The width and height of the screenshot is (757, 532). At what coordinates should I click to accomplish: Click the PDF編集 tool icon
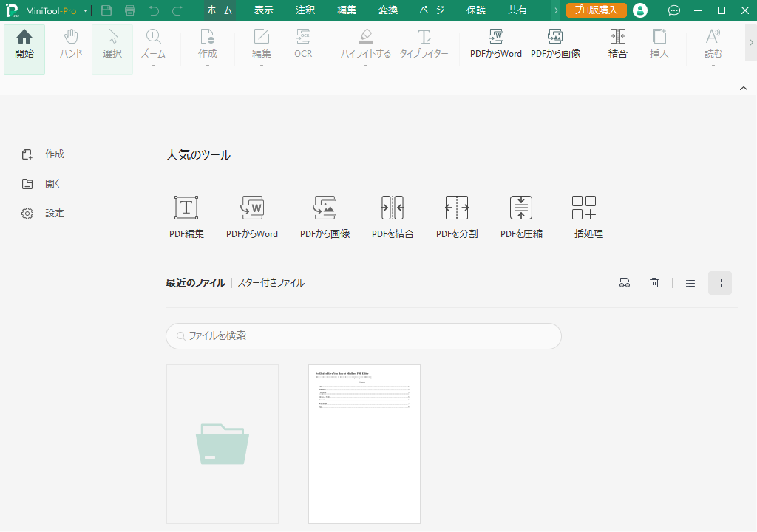(186, 208)
